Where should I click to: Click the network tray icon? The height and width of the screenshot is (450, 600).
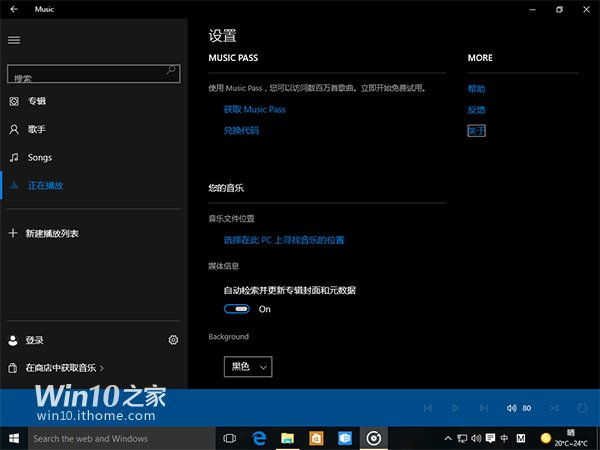[462, 438]
